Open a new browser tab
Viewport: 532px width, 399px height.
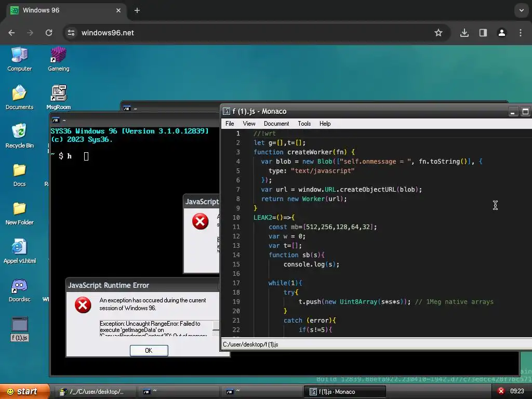(137, 10)
